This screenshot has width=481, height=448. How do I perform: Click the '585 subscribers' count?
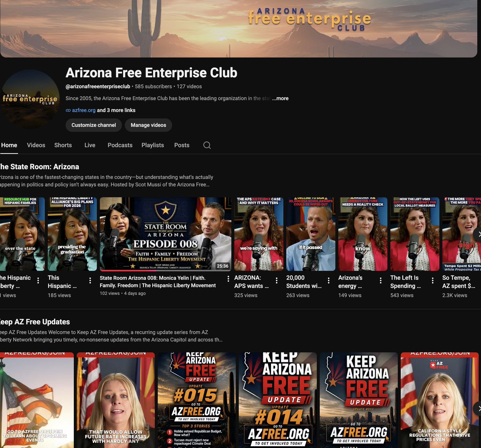[154, 86]
